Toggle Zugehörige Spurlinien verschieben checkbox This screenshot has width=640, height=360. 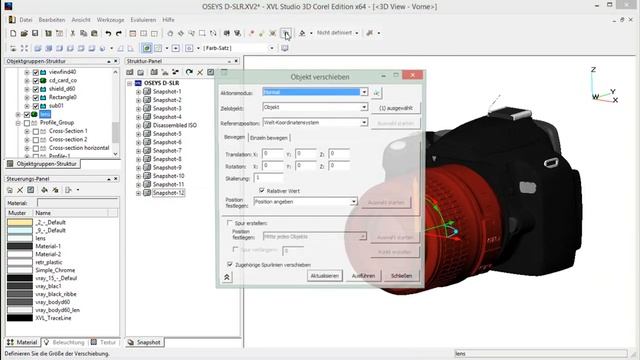coord(229,264)
